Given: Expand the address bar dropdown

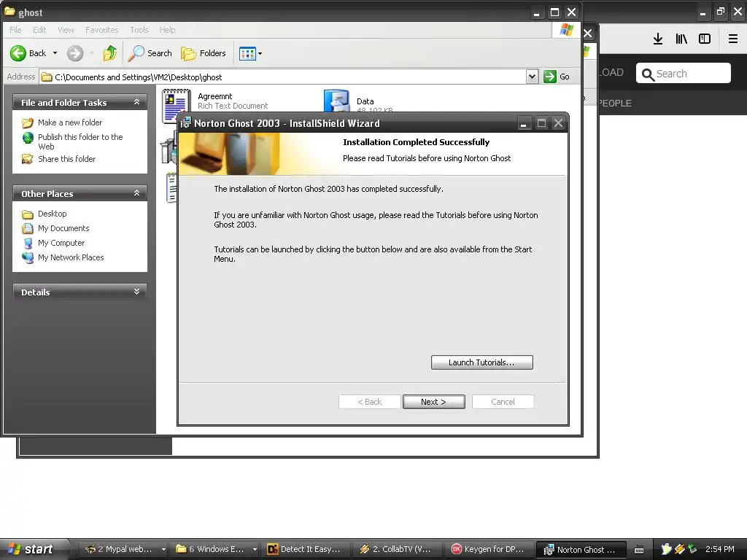Looking at the screenshot, I should 532,77.
